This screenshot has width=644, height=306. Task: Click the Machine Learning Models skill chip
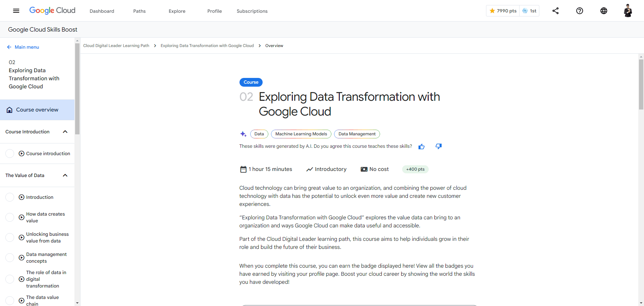point(301,134)
